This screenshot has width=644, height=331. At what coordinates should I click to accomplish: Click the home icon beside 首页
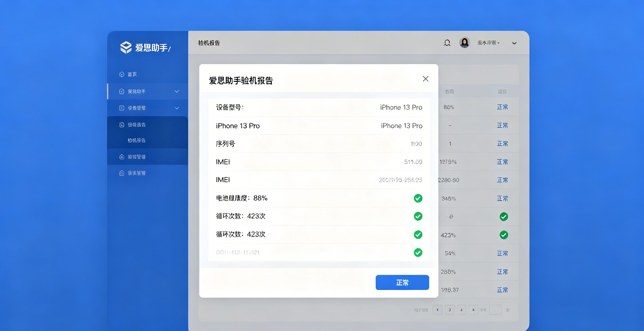pos(122,74)
